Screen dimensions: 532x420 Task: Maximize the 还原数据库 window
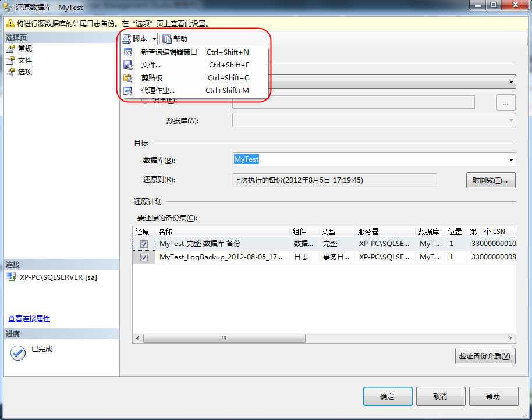[494, 5]
